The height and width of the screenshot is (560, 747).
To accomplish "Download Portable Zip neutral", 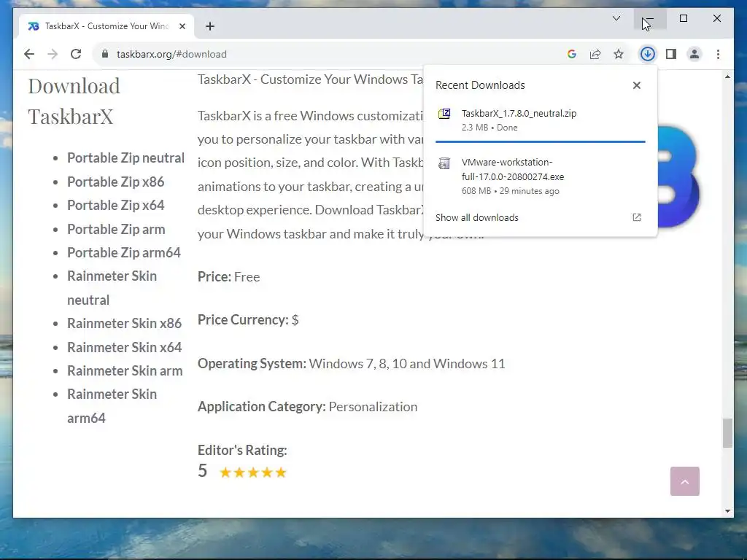I will tap(125, 158).
